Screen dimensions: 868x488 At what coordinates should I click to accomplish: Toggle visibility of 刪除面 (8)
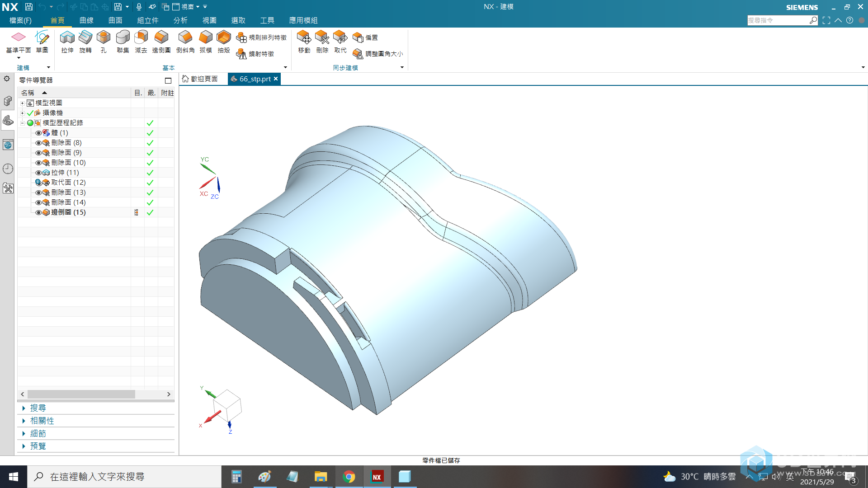[x=38, y=143]
